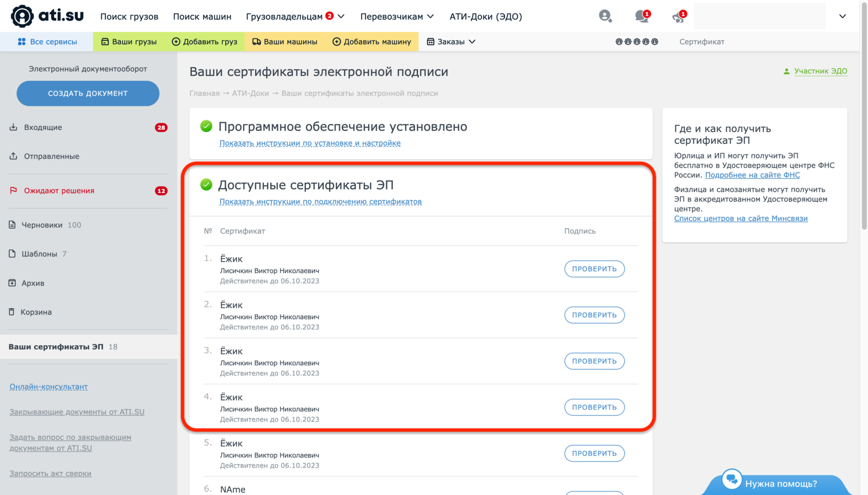Go to Поиск машин
The width and height of the screenshot is (868, 495).
click(x=202, y=17)
